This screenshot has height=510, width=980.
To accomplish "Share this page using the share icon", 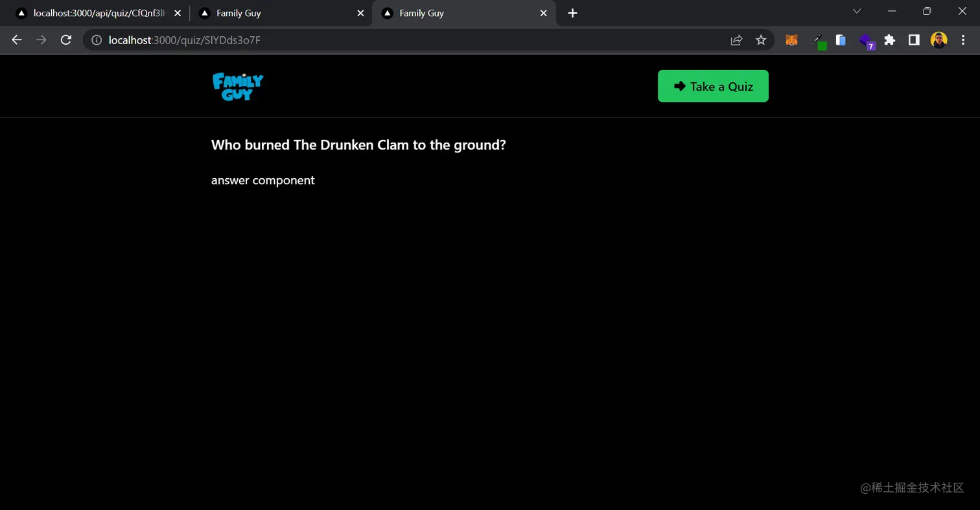I will click(x=736, y=40).
